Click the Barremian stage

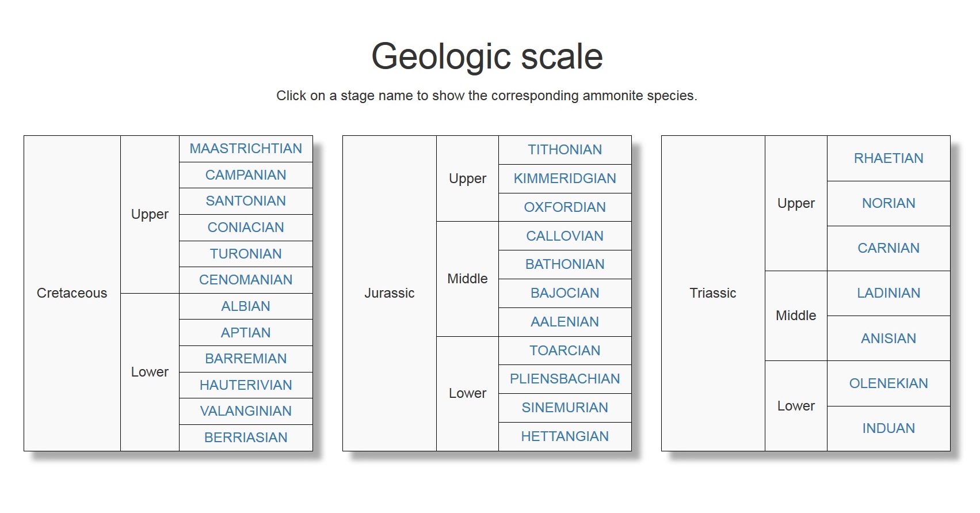pyautogui.click(x=246, y=358)
